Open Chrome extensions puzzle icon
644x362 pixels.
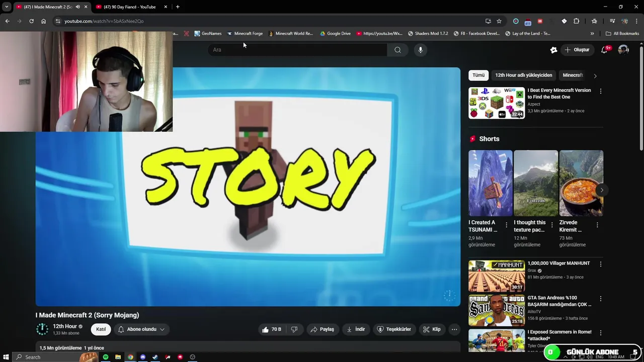pyautogui.click(x=577, y=21)
